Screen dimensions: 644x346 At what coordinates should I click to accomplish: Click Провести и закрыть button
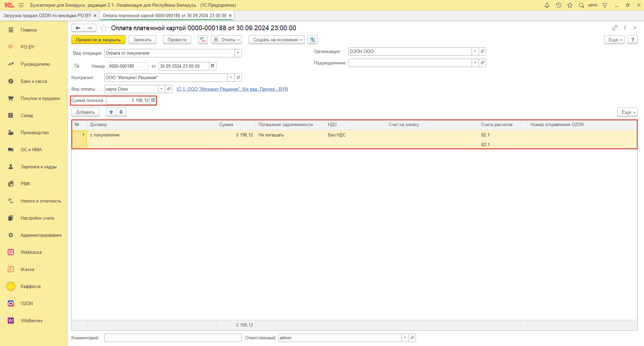[98, 40]
